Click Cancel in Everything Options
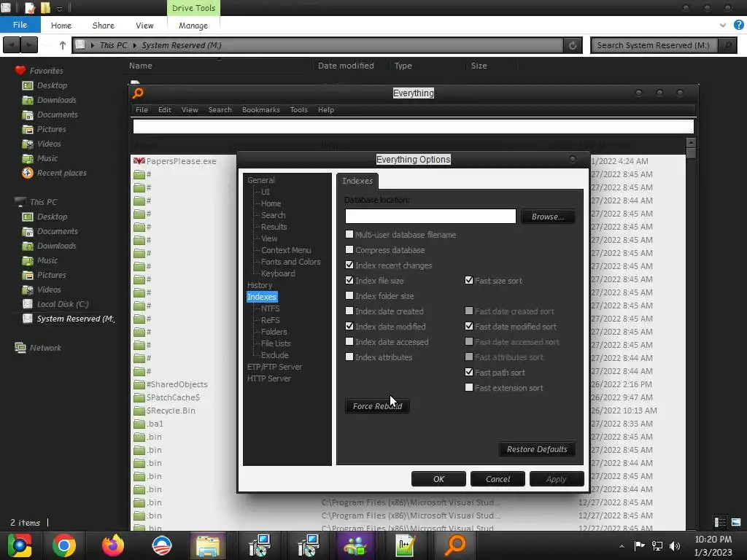The image size is (747, 560). click(x=498, y=479)
